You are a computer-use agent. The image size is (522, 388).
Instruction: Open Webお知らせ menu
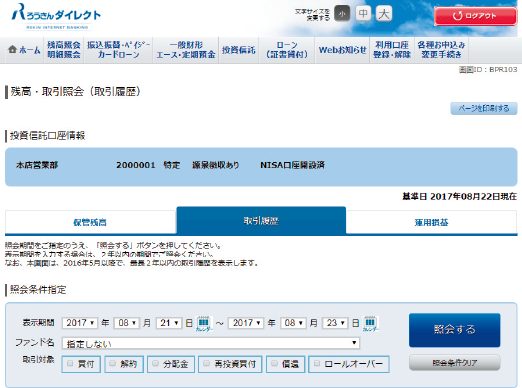click(342, 50)
